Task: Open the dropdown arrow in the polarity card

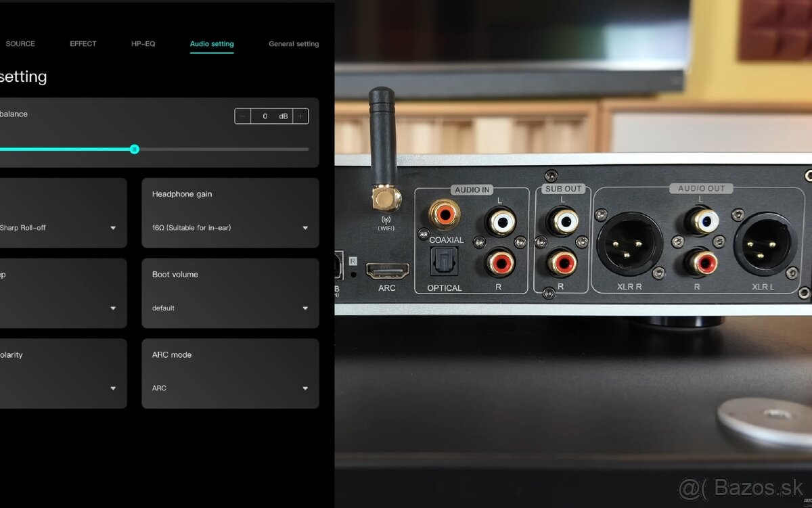Action: [113, 389]
